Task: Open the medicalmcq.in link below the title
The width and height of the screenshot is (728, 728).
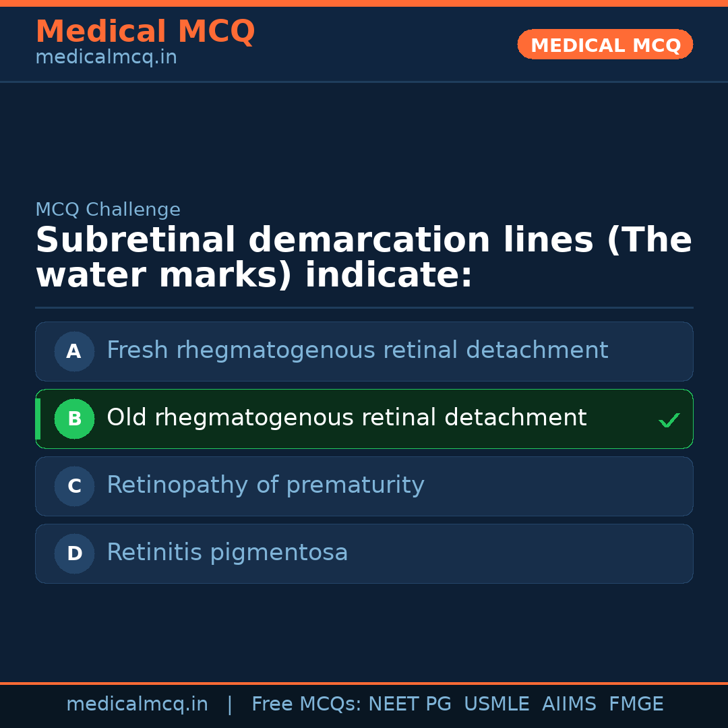Action: click(106, 58)
